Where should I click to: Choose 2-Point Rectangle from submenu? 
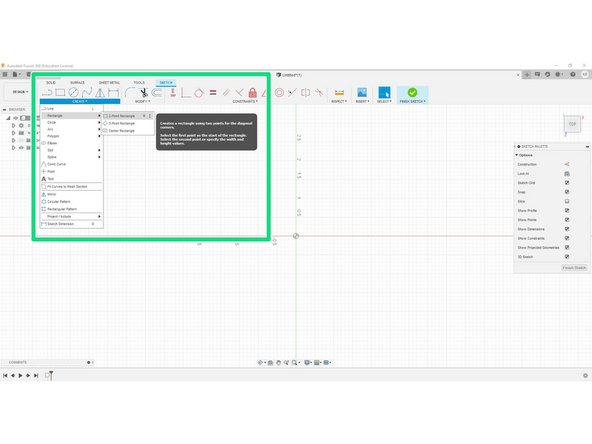[x=127, y=116]
